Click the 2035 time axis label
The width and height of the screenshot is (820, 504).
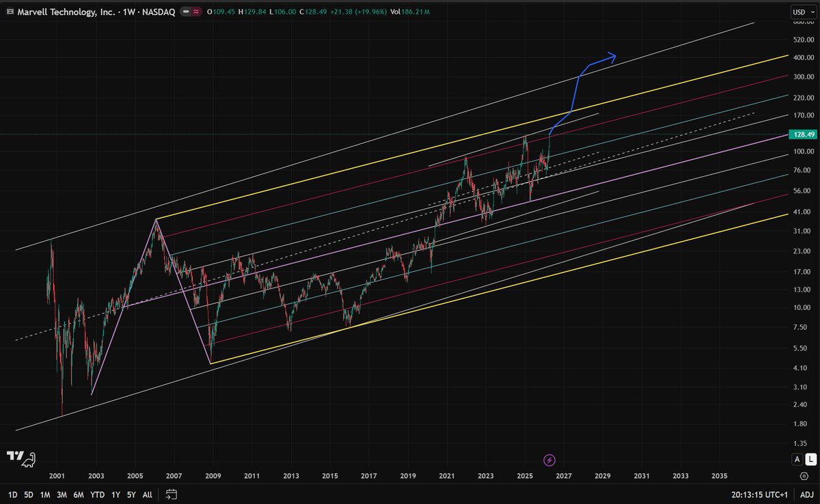720,475
